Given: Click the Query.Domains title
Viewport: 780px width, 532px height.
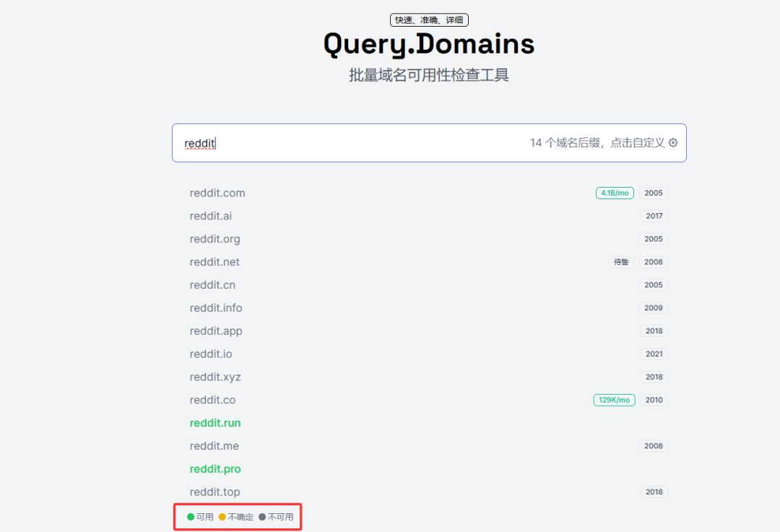Looking at the screenshot, I should click(429, 44).
